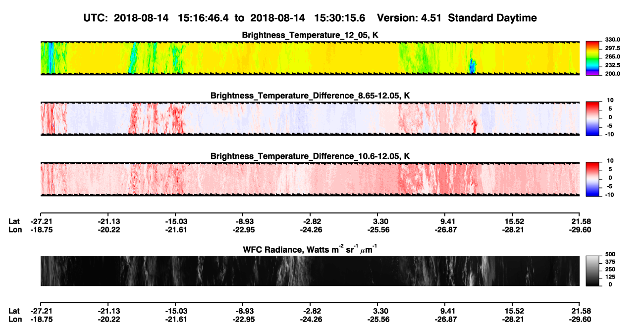Click latitude -15.03 under the 10.6-12.05 panel
The image size is (644, 330).
coord(176,222)
